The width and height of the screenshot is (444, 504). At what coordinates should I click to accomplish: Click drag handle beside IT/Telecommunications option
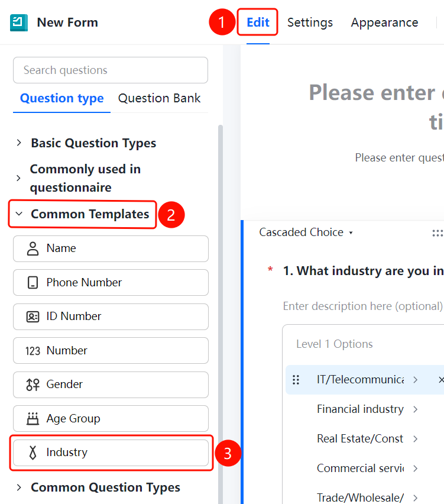coord(296,380)
